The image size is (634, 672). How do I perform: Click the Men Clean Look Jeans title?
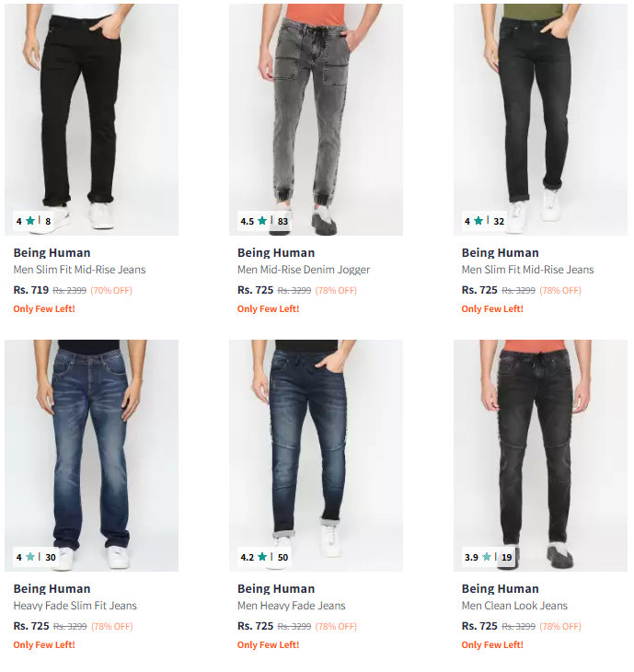(x=514, y=606)
